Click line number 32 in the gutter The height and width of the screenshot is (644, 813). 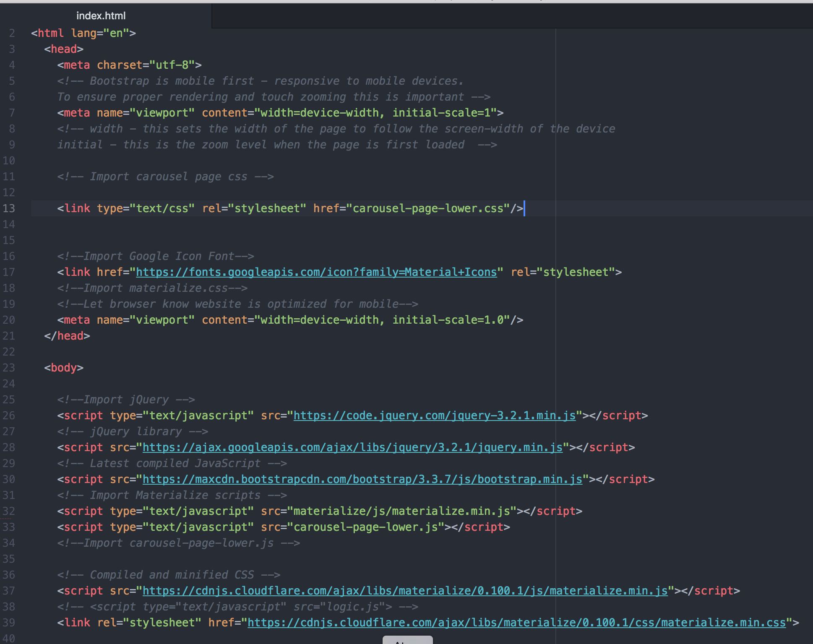coord(9,512)
